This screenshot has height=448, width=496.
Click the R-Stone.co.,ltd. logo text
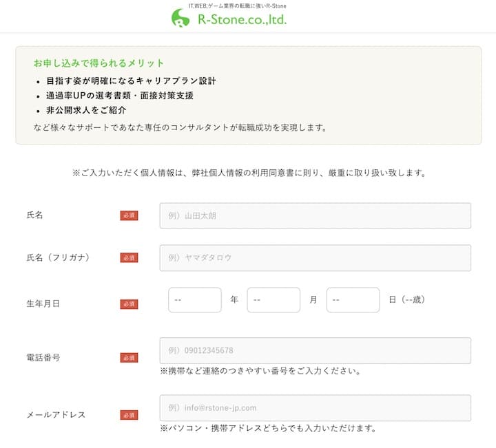tap(241, 20)
